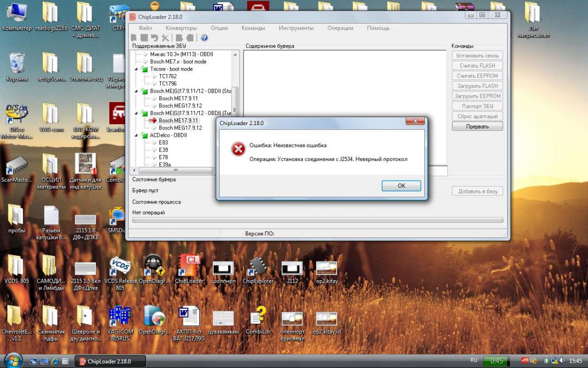This screenshot has width=588, height=368.
Task: Open the Инструменты menu
Action: pos(295,28)
